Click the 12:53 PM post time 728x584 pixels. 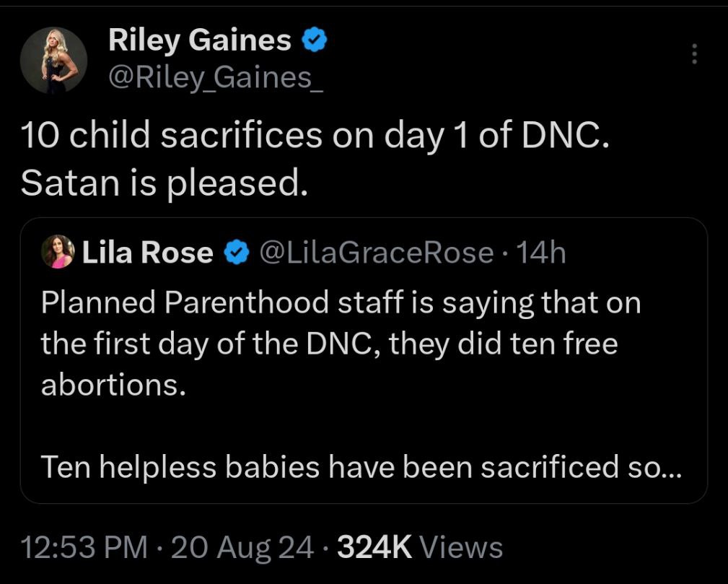click(84, 547)
